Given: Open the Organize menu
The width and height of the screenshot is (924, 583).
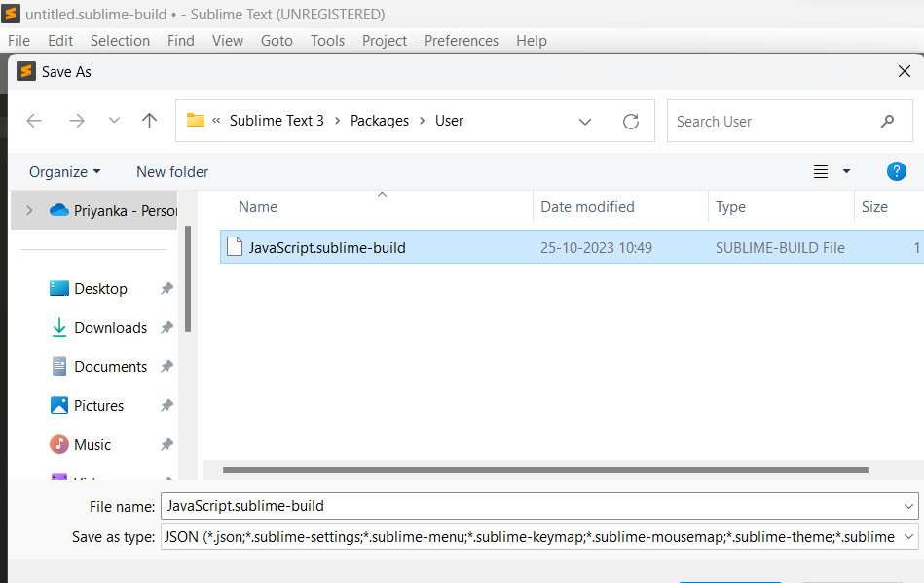Looking at the screenshot, I should tap(65, 172).
